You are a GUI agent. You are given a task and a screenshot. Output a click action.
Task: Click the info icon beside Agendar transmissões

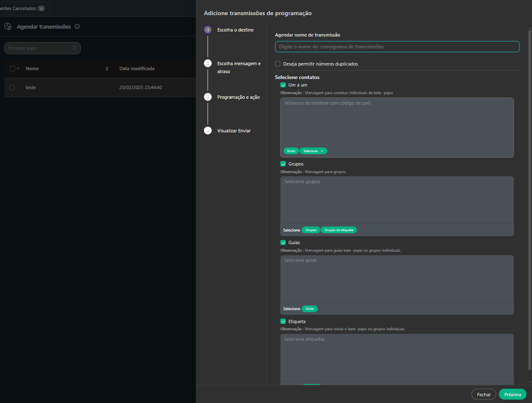(x=77, y=26)
